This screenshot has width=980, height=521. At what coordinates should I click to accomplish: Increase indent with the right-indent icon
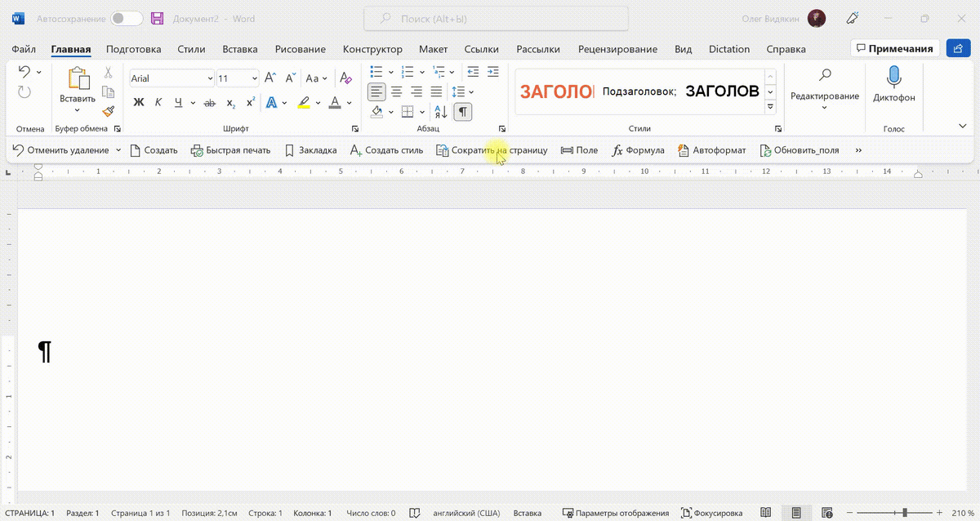492,72
